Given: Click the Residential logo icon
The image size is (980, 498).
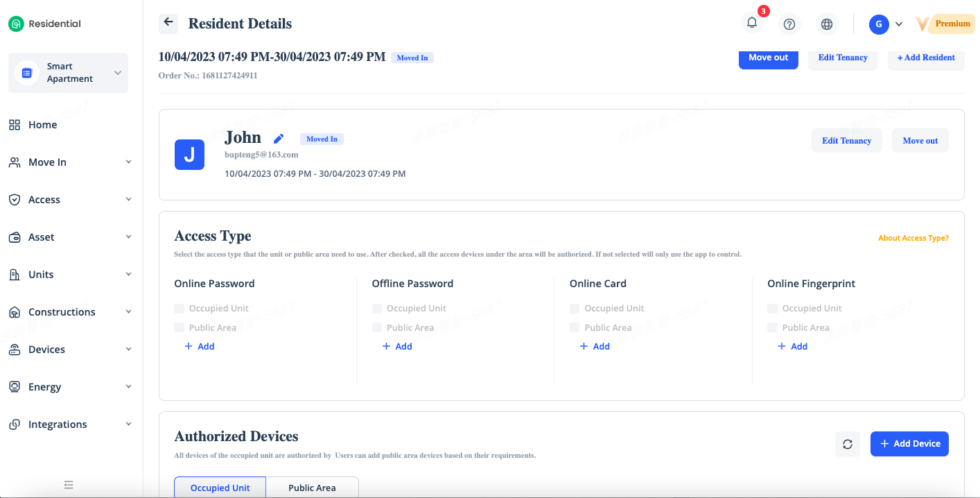Looking at the screenshot, I should pos(16,24).
